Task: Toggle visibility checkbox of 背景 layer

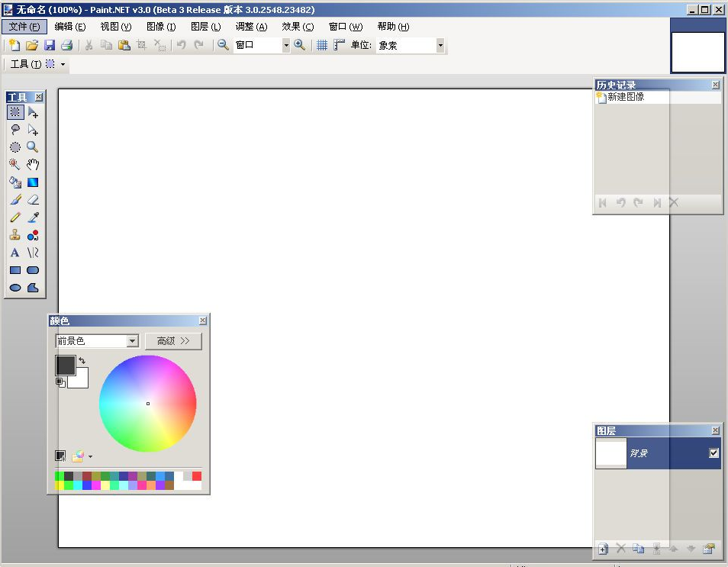Action: click(x=714, y=453)
